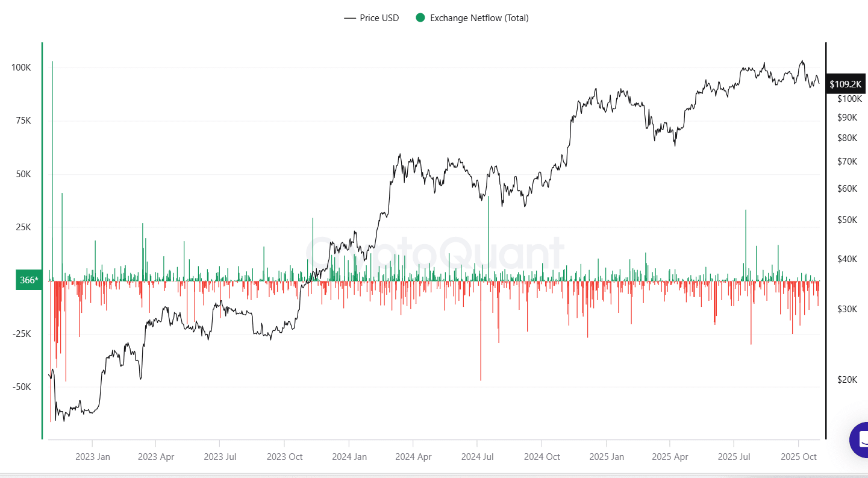Click the 2024 Jul date marker
Viewport: 868px width, 478px height.
477,457
